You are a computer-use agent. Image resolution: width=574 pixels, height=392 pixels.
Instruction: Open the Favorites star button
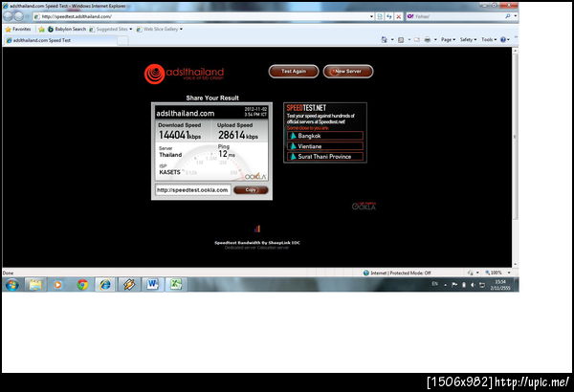pos(18,29)
